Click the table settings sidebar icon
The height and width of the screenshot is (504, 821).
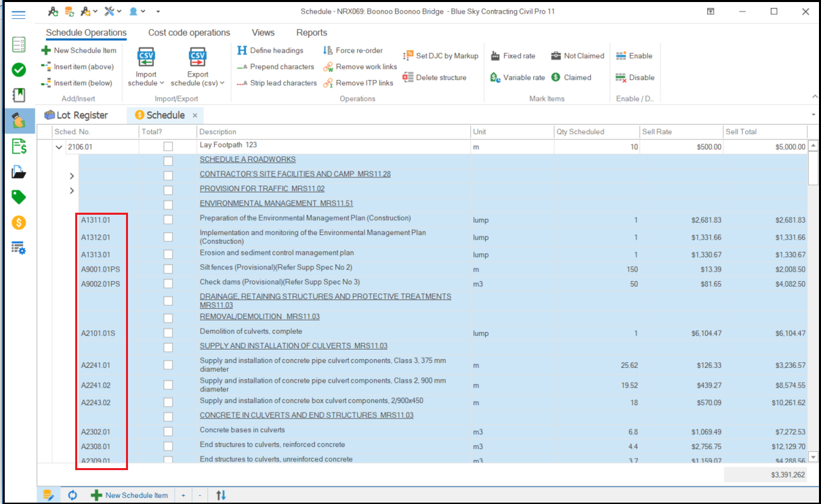(x=19, y=248)
